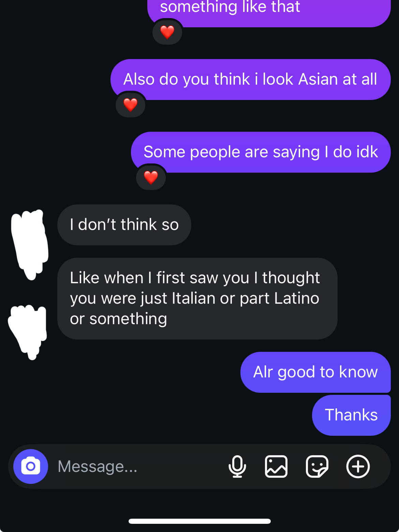Tap 'Also do you think i look Asian' bubble
Viewport: 399px width, 532px height.
click(250, 79)
